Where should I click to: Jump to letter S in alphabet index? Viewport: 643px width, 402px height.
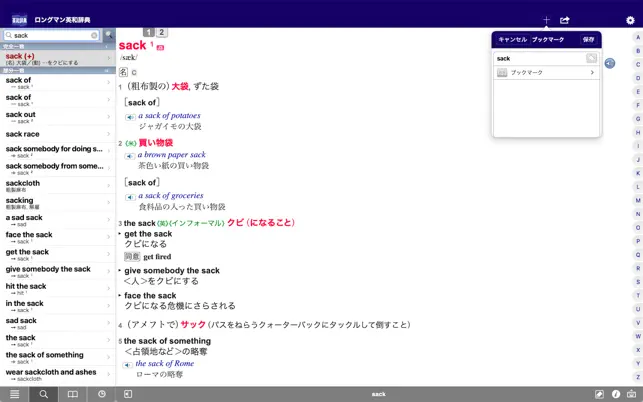(x=638, y=282)
